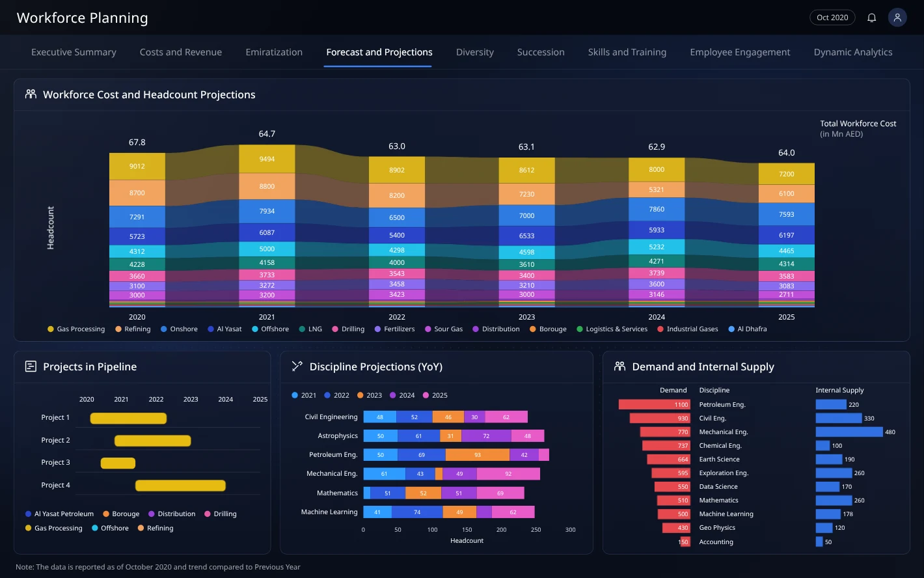Toggle the Industrial Gases legend item
This screenshot has height=578, width=924.
coord(688,329)
